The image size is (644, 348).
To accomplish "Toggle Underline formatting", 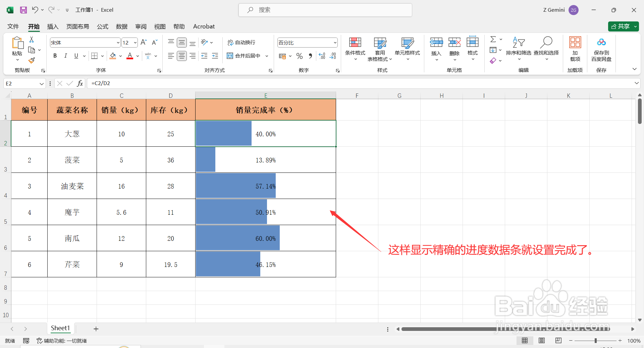I will [76, 56].
